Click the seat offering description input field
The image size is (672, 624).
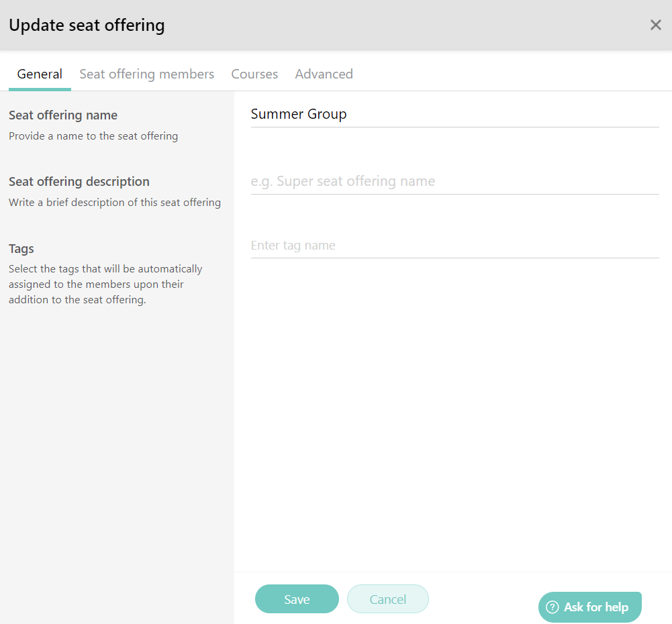point(454,180)
